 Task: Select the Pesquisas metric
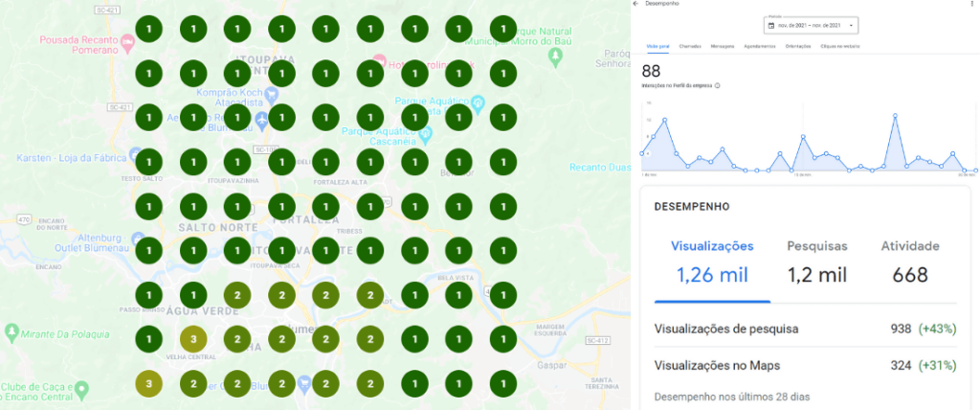point(817,261)
